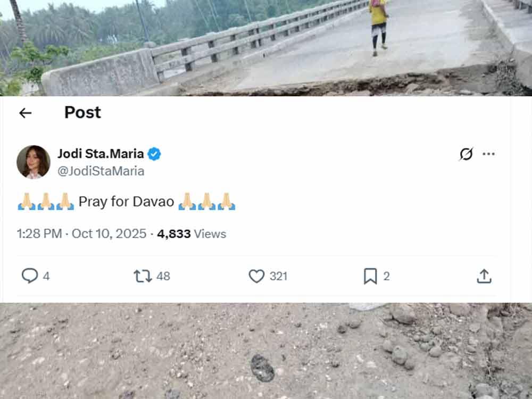Open the Grok slashed-circle icon
Screen dimensions: 532x399
466,154
